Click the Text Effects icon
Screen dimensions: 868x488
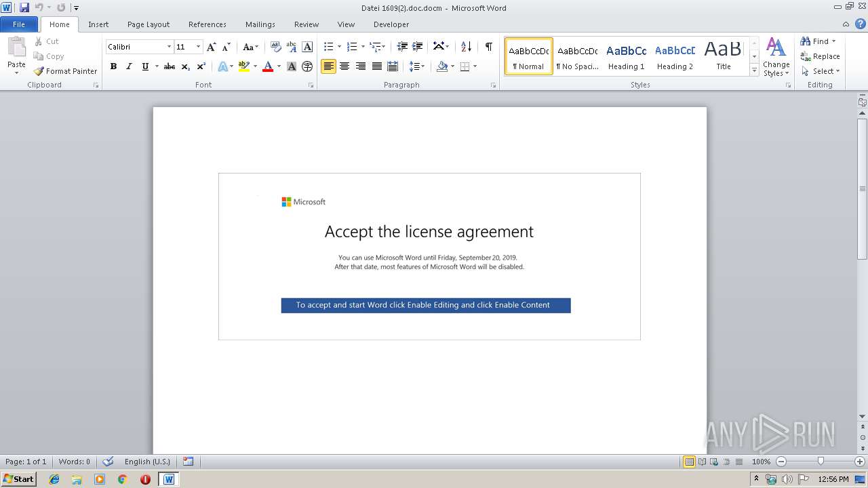click(x=222, y=66)
